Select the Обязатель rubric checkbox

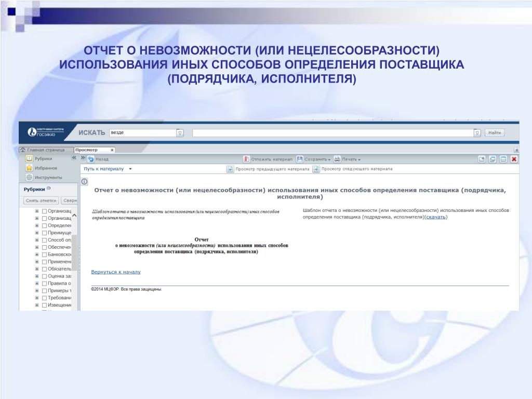coord(44,269)
